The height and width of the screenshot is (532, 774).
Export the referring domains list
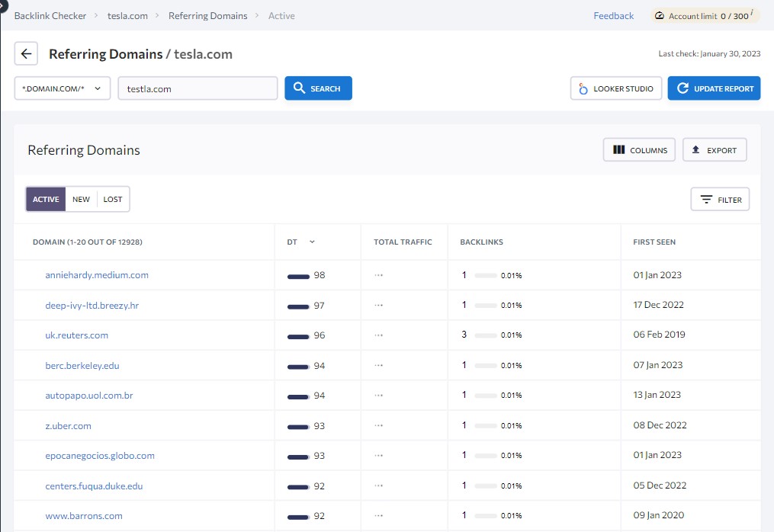point(715,150)
